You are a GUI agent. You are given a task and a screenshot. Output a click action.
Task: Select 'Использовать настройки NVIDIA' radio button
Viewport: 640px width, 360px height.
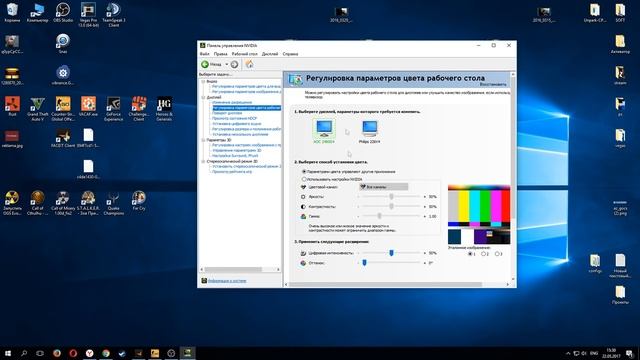point(304,179)
